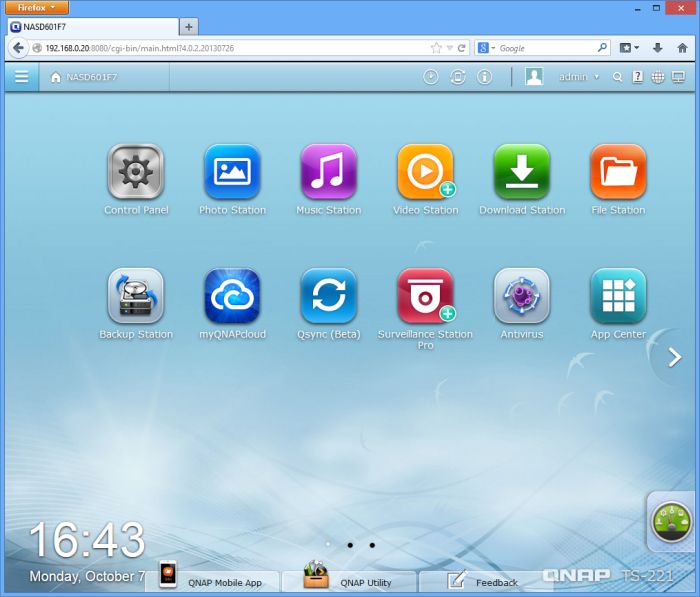The width and height of the screenshot is (700, 597).
Task: Open background tasks clock icon
Action: (x=431, y=77)
